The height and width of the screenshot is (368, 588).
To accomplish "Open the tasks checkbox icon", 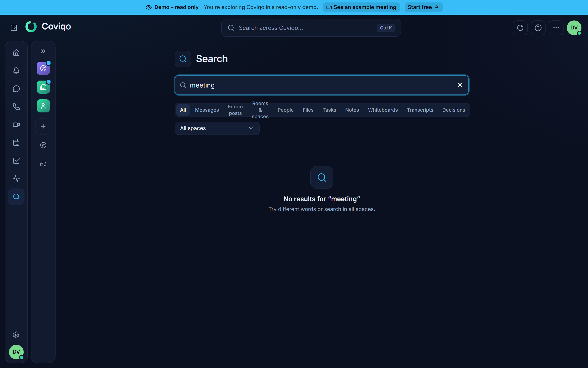I will click(x=16, y=161).
